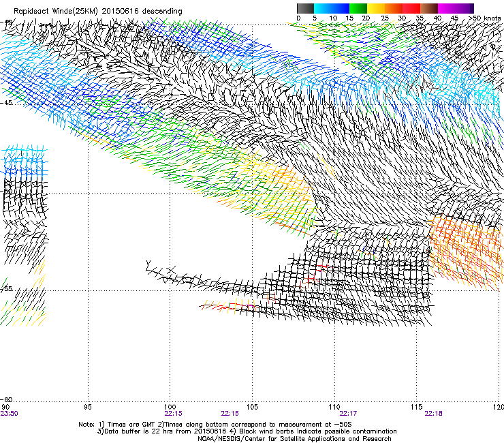Image resolution: width=504 pixels, height=443 pixels.
Task: Click the purple time label 23:50
Action: pos(9,414)
